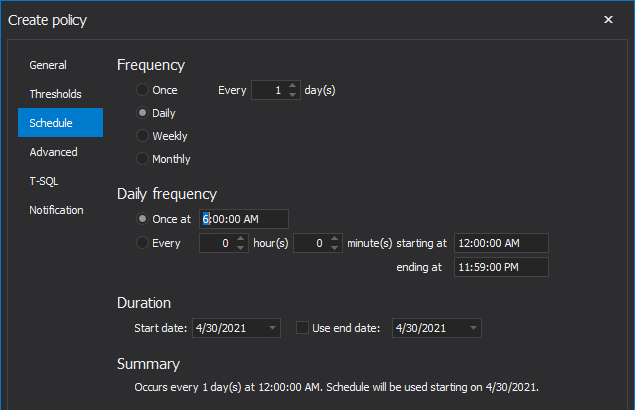Enable the Use end date checkbox
The image size is (635, 410).
[x=302, y=328]
